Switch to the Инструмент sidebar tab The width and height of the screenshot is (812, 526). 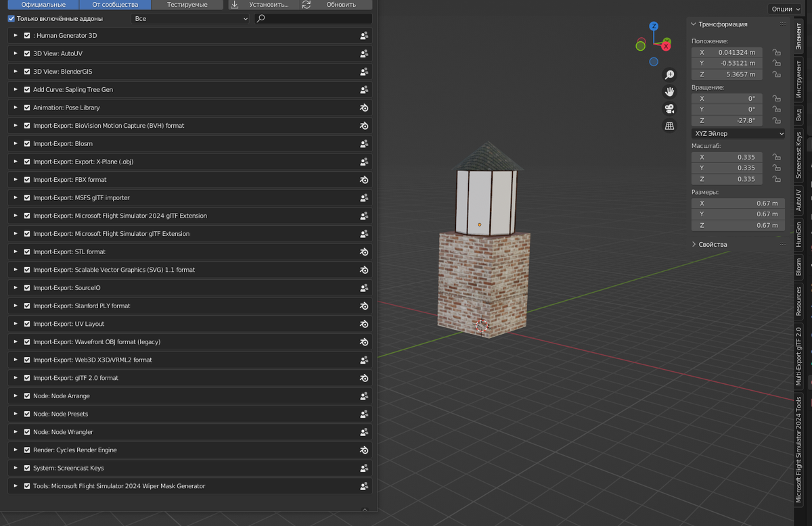[x=798, y=80]
